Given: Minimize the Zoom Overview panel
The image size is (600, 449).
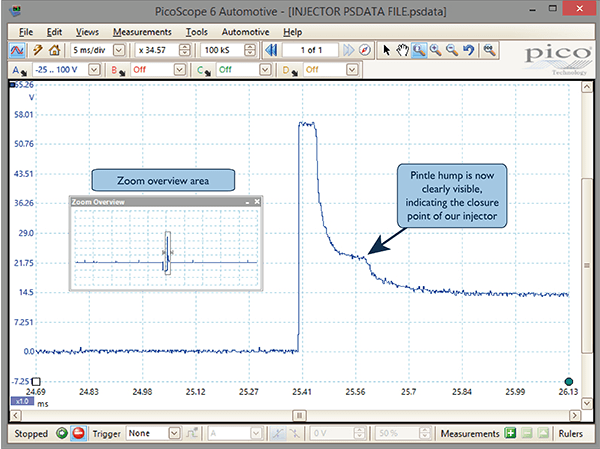Looking at the screenshot, I should tap(247, 202).
